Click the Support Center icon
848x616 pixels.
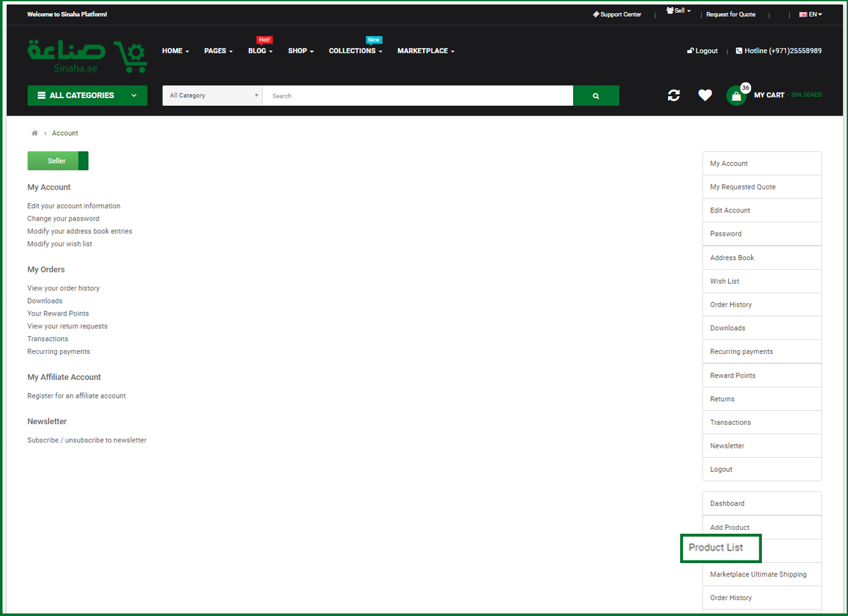pos(596,14)
